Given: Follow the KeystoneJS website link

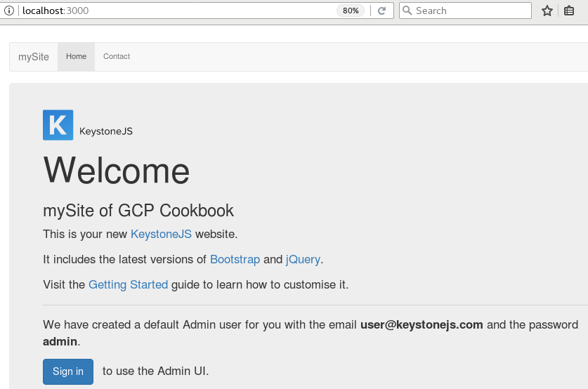Looking at the screenshot, I should [x=162, y=235].
